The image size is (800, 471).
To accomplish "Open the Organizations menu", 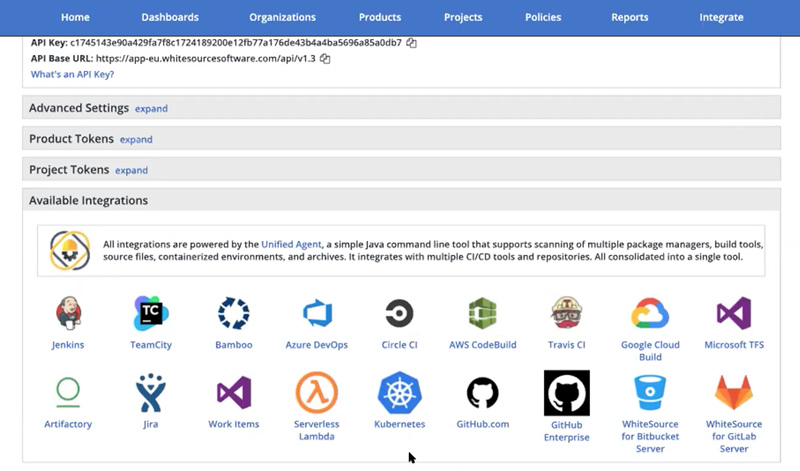I will click(282, 17).
